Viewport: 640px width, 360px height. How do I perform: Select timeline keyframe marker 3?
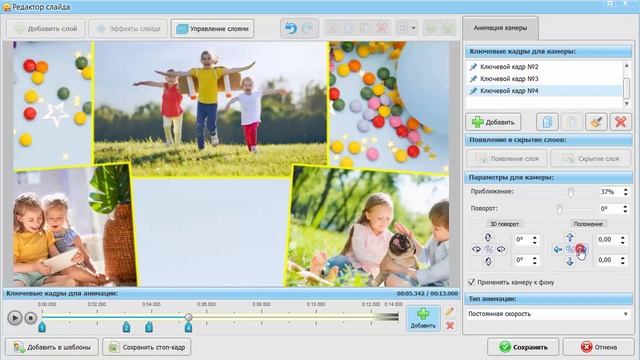149,327
